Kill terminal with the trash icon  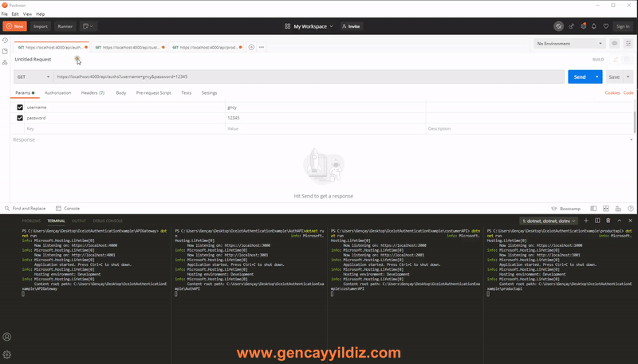pos(608,221)
